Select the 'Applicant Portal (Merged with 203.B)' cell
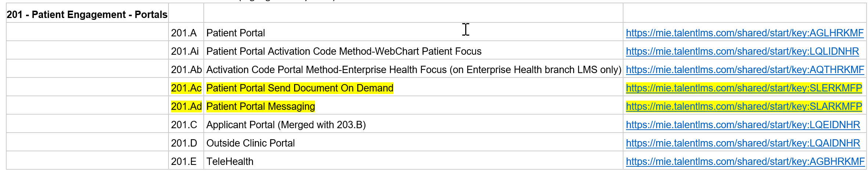This screenshot has height=173, width=868. click(x=286, y=125)
